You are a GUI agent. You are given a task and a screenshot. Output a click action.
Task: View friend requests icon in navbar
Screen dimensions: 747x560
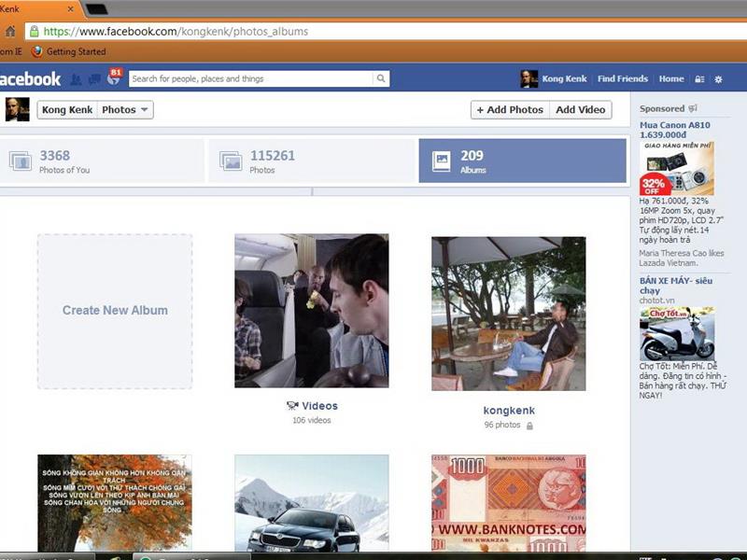[78, 78]
